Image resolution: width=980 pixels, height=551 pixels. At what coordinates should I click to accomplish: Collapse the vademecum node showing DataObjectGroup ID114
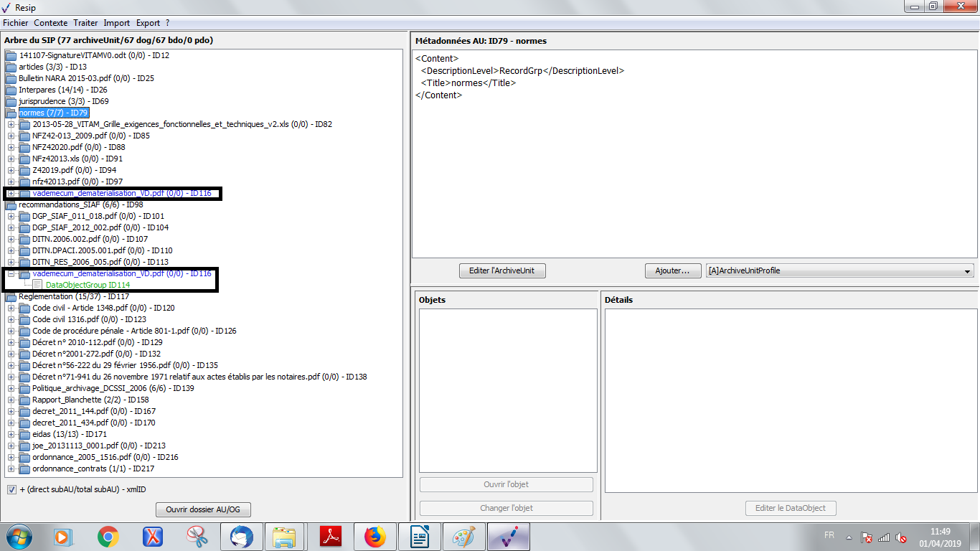tap(11, 273)
